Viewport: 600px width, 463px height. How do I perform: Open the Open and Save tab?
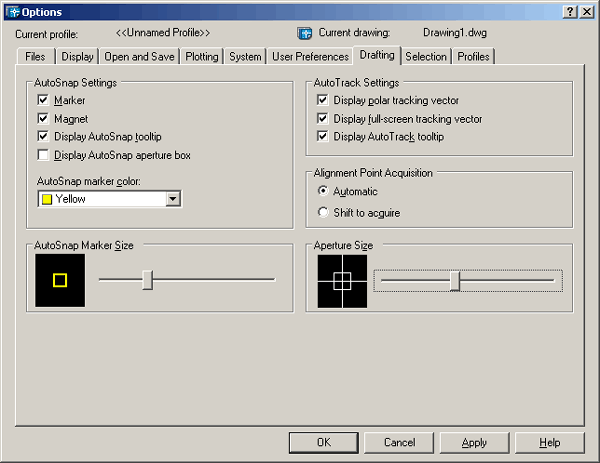[x=139, y=57]
